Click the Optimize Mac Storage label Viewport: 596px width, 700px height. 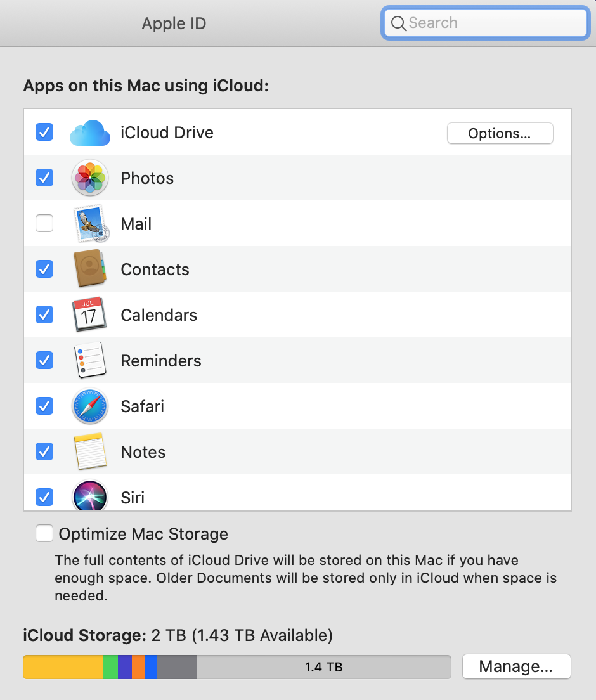click(143, 534)
